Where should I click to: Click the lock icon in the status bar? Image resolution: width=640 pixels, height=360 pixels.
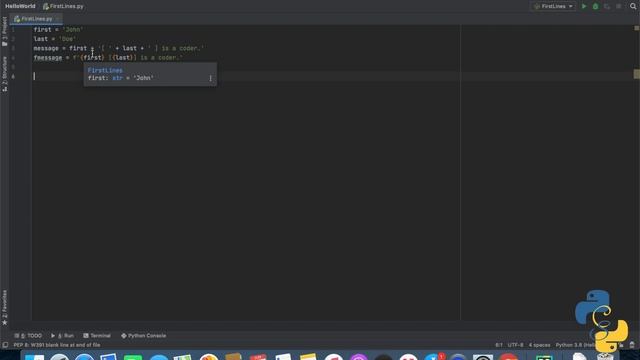[621, 345]
